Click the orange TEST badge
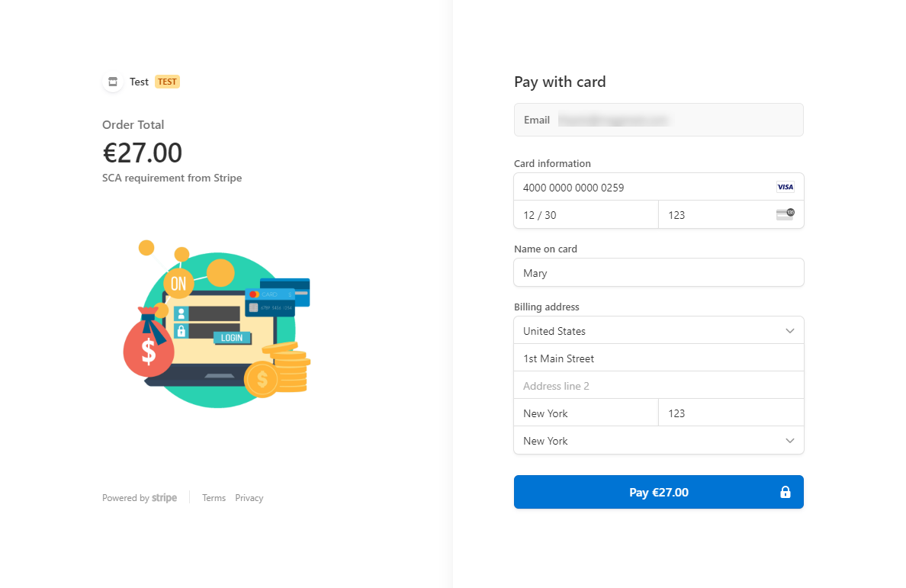906x588 pixels. (x=167, y=82)
